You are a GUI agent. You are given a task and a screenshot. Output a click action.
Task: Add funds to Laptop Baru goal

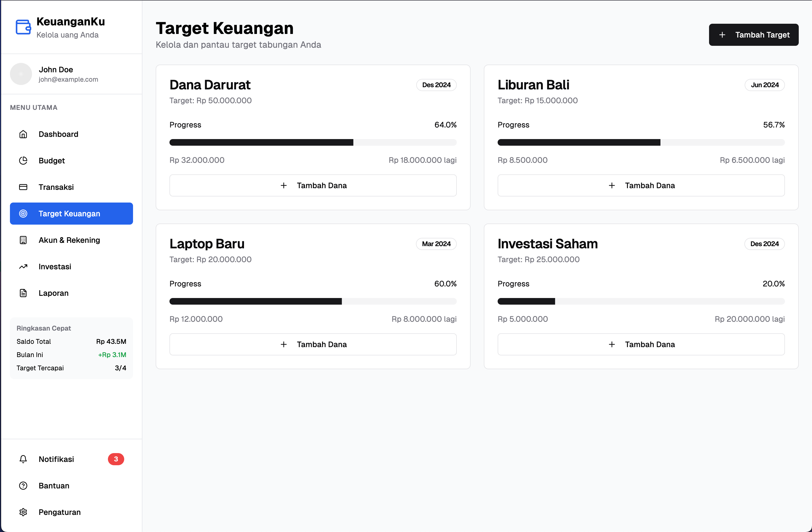[313, 344]
